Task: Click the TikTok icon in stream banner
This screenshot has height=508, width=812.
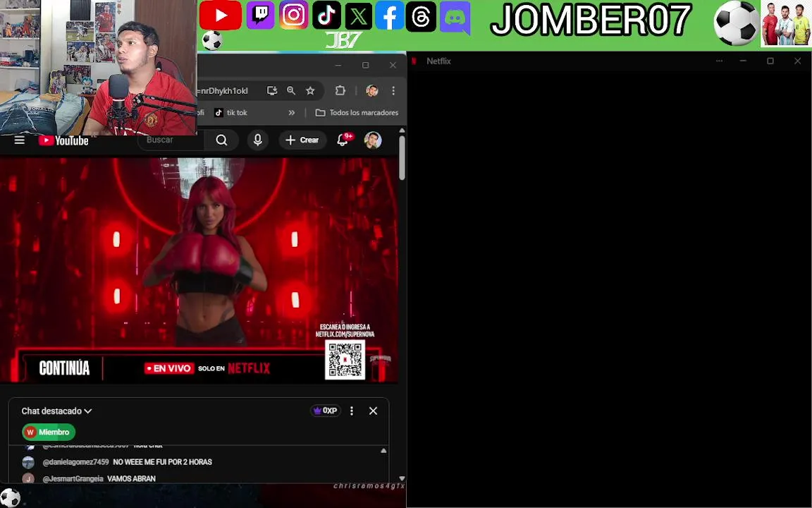Action: pos(326,16)
